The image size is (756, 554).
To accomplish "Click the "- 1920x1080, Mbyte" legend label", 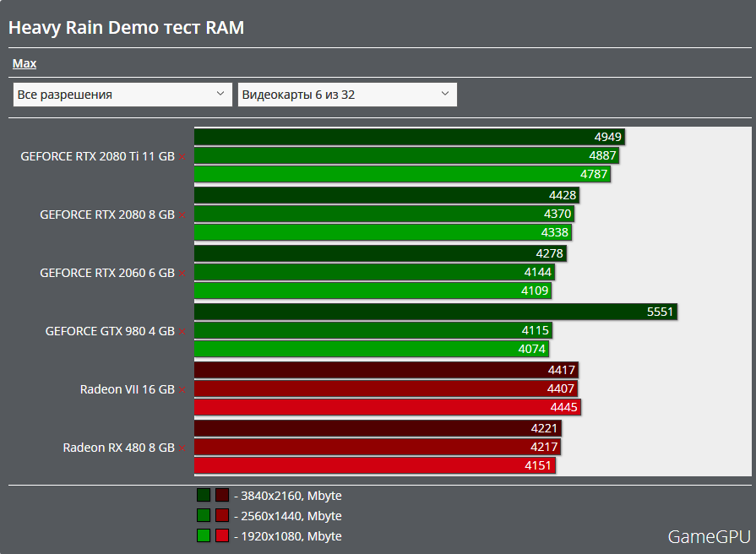I will [288, 536].
